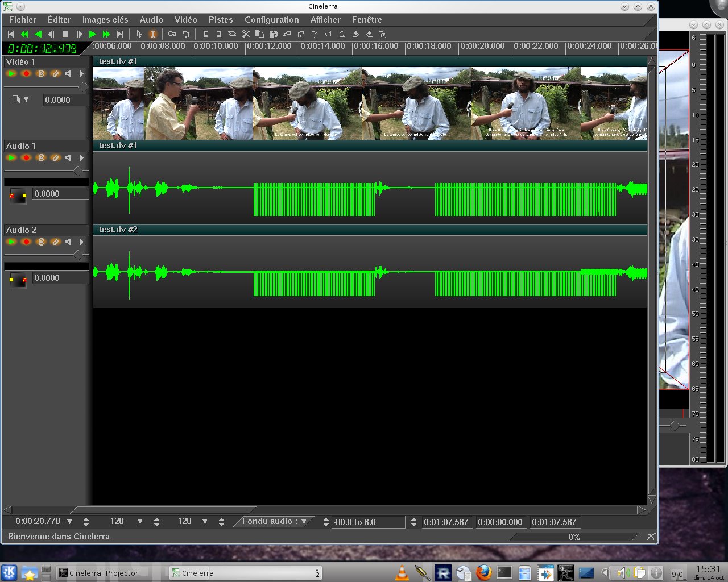Mute the Audio 2 track

pos(68,242)
